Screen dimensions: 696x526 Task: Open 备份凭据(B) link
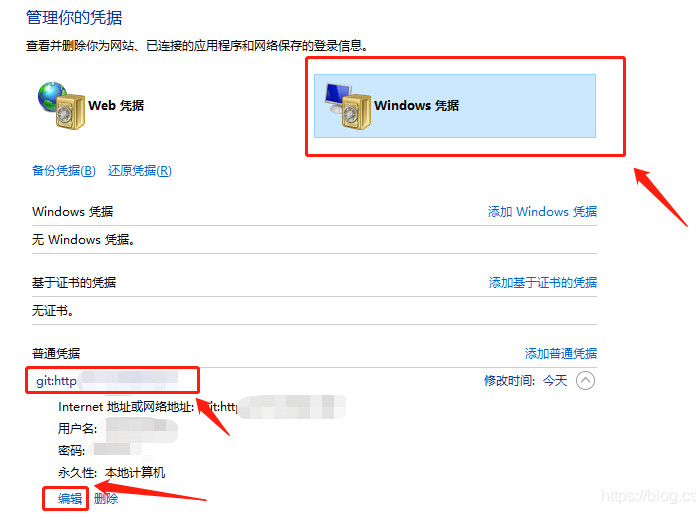[x=64, y=171]
